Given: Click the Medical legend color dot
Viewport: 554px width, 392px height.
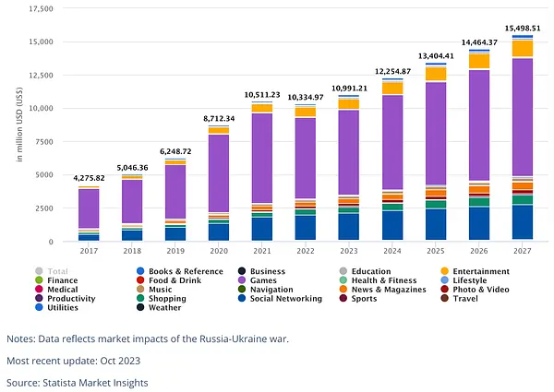Looking at the screenshot, I should tap(39, 290).
